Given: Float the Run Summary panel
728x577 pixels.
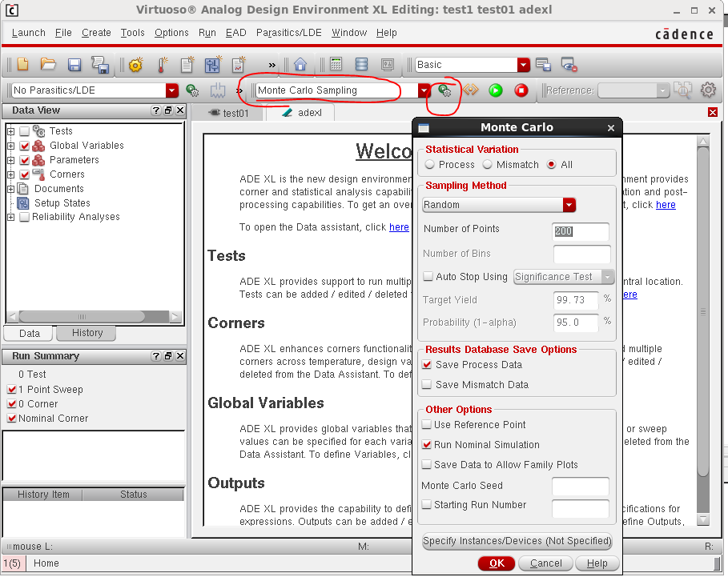Looking at the screenshot, I should [x=168, y=356].
